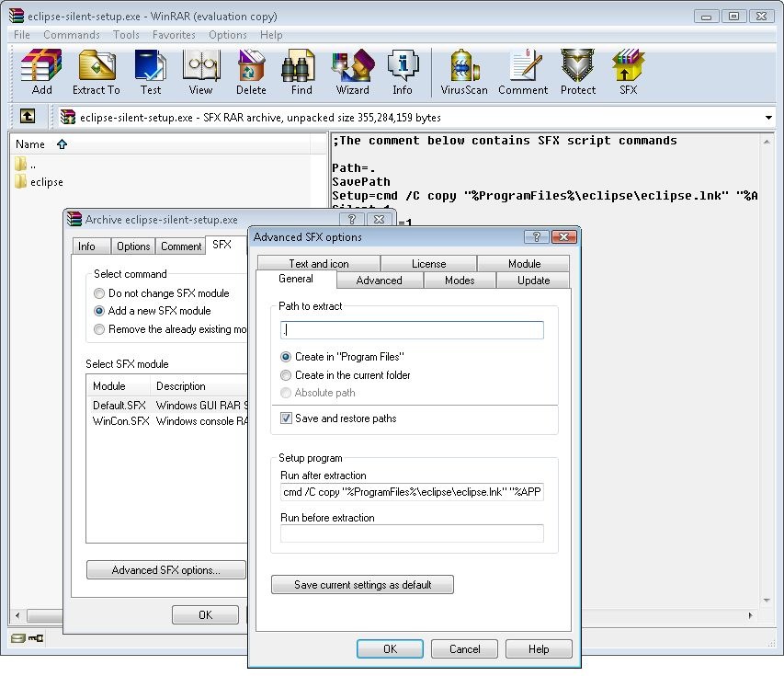The width and height of the screenshot is (784, 676).
Task: Click inside the 'Run before extraction' field
Action: [412, 533]
